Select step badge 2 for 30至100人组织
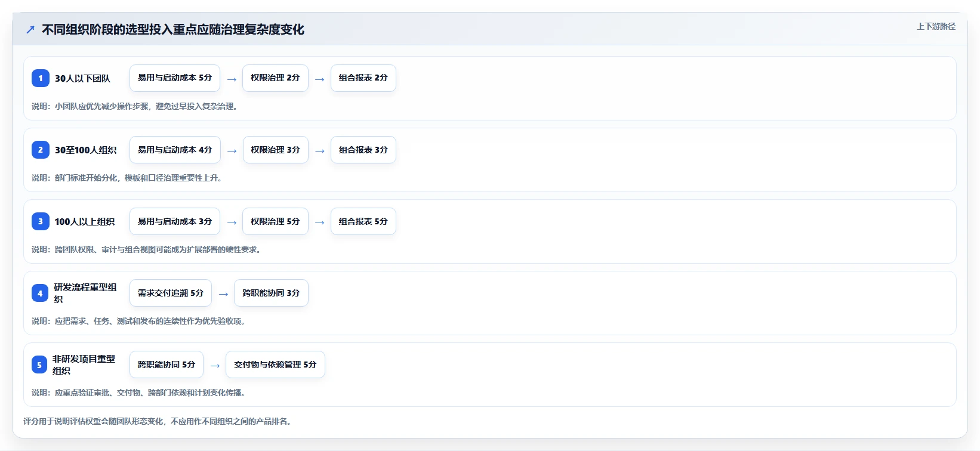 point(41,150)
